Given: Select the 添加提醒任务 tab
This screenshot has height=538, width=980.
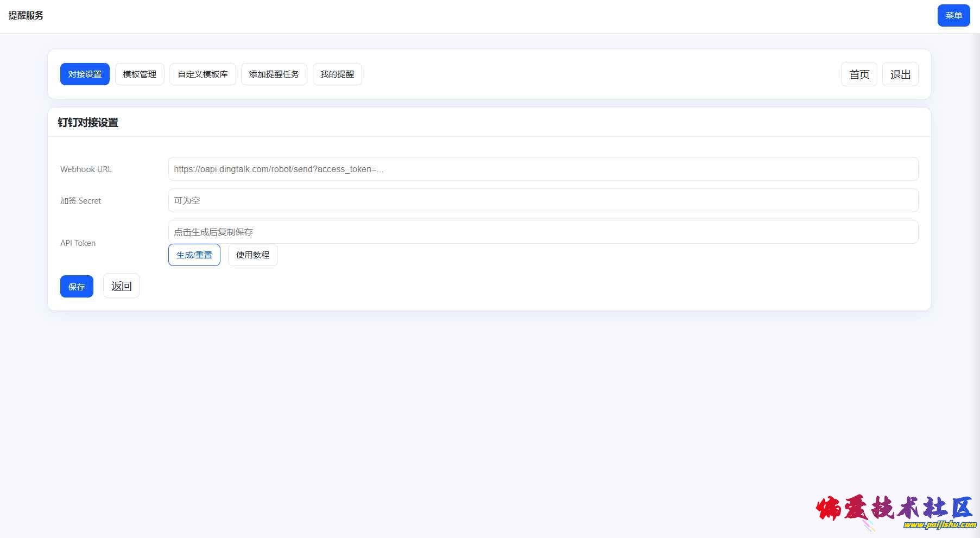Looking at the screenshot, I should (274, 74).
